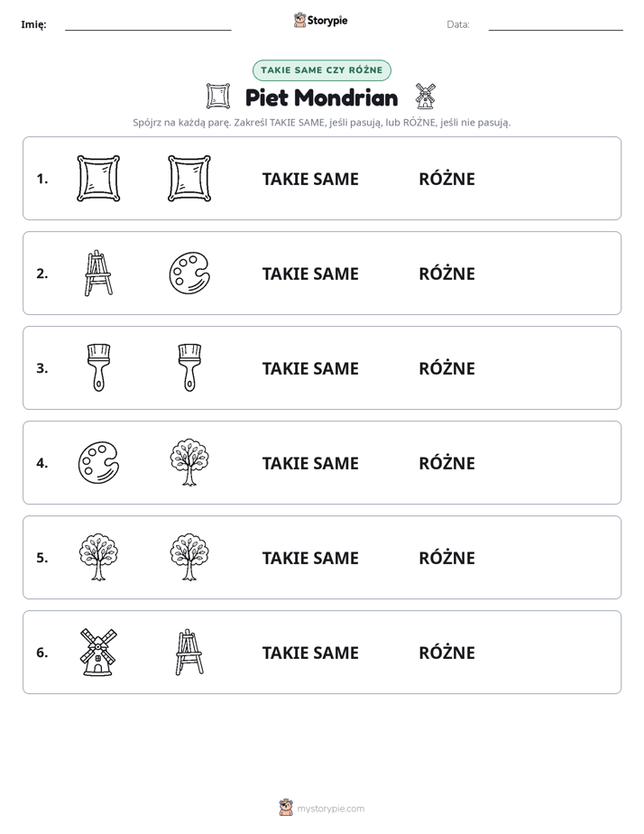Click the easel icon in row 2
The image size is (644, 834).
(x=98, y=273)
